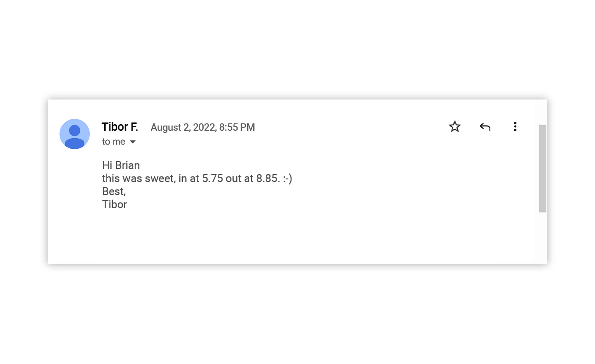Viewport: 595px width, 364px height.
Task: Click the vertical scrollbar thumb
Action: [543, 169]
